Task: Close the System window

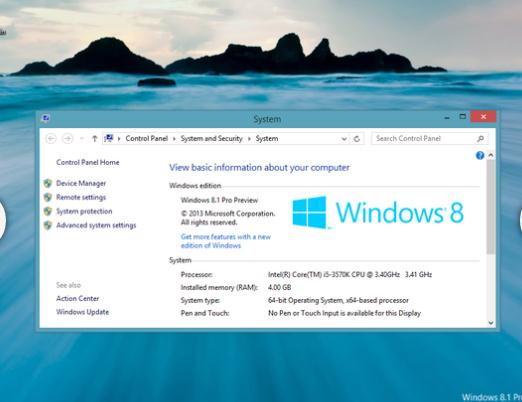Action: click(x=483, y=117)
